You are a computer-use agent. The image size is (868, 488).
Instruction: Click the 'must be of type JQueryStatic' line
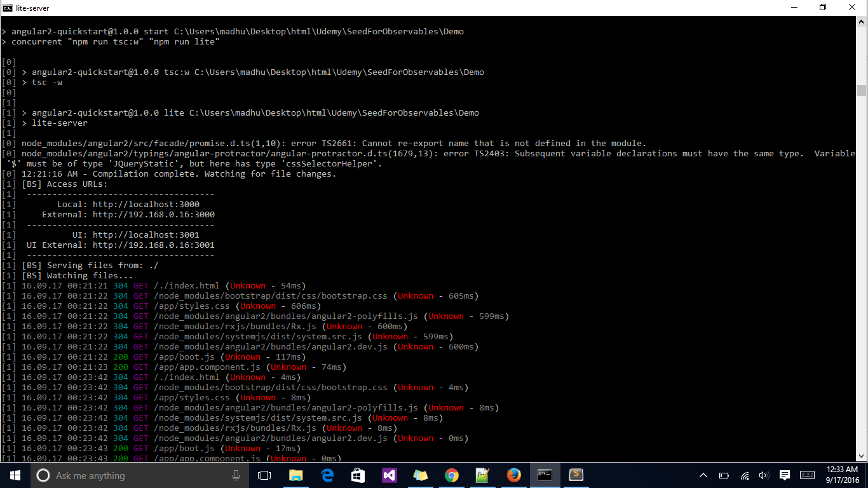tap(194, 164)
